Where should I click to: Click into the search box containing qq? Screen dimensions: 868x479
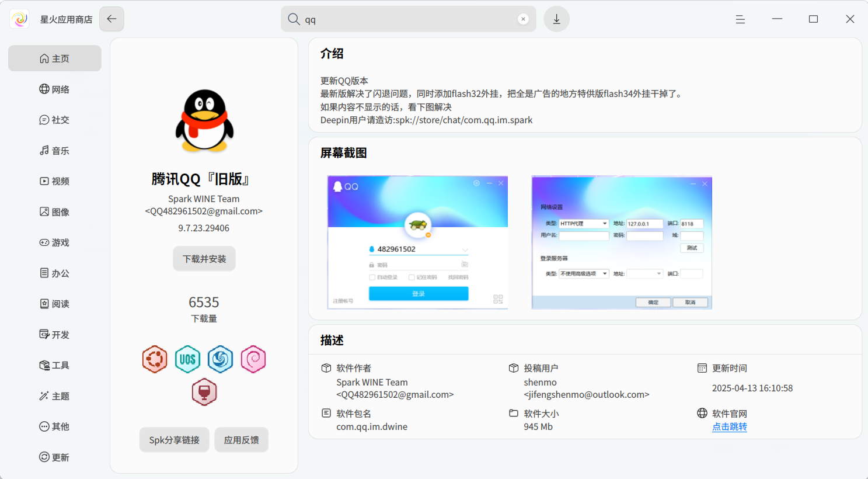[x=409, y=19]
